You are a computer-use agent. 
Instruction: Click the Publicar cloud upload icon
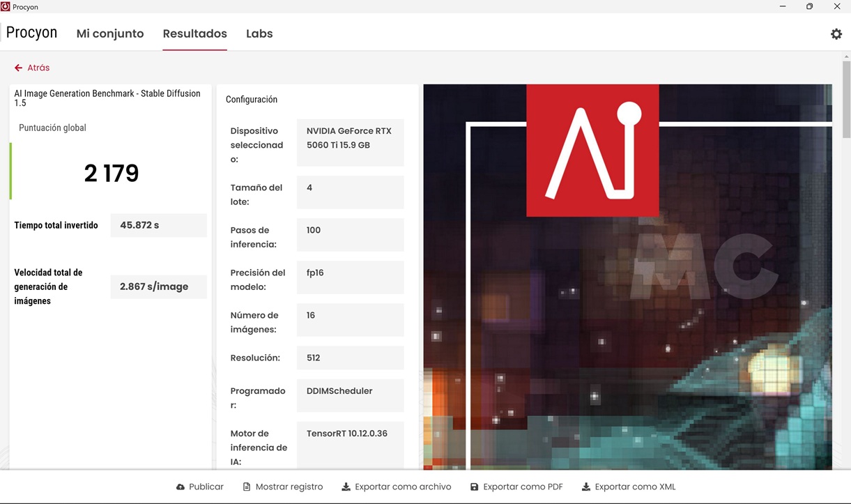point(181,487)
